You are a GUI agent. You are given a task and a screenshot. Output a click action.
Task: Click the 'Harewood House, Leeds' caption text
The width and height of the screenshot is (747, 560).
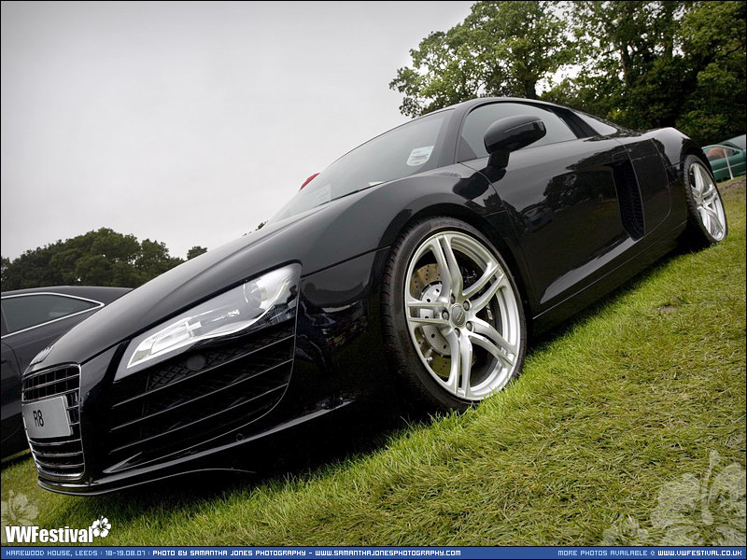(51, 553)
